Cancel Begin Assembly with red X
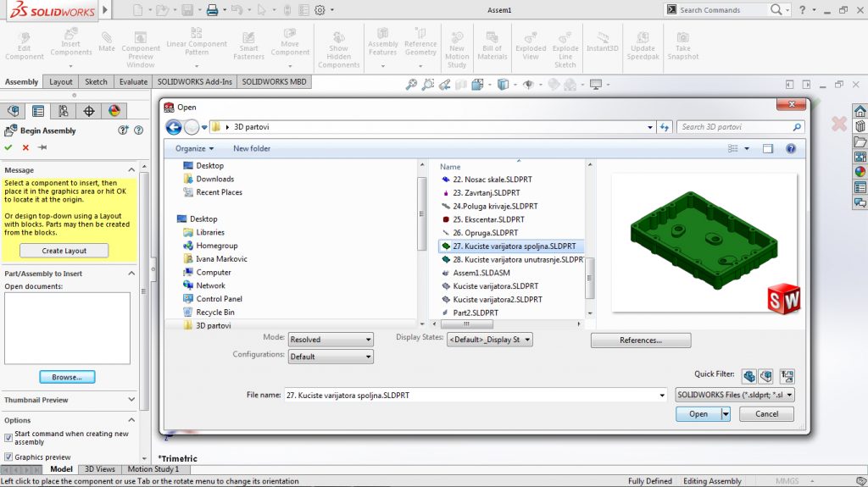This screenshot has height=487, width=868. [25, 147]
